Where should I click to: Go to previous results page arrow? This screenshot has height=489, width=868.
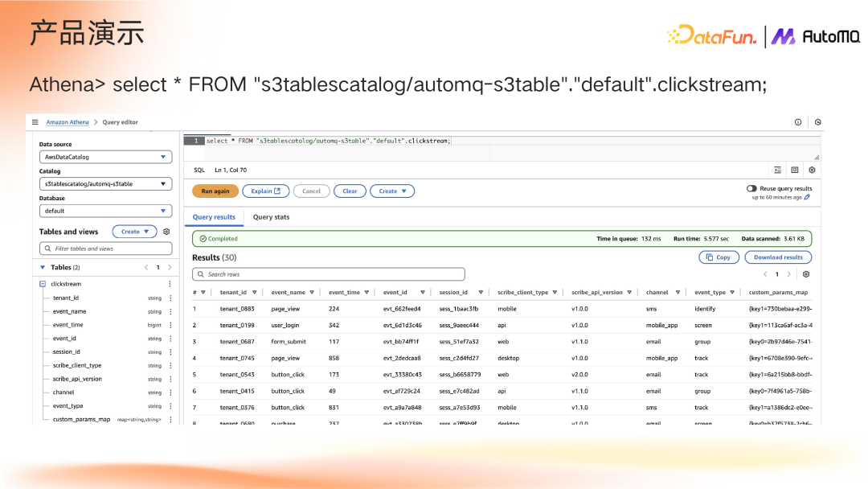coord(765,274)
